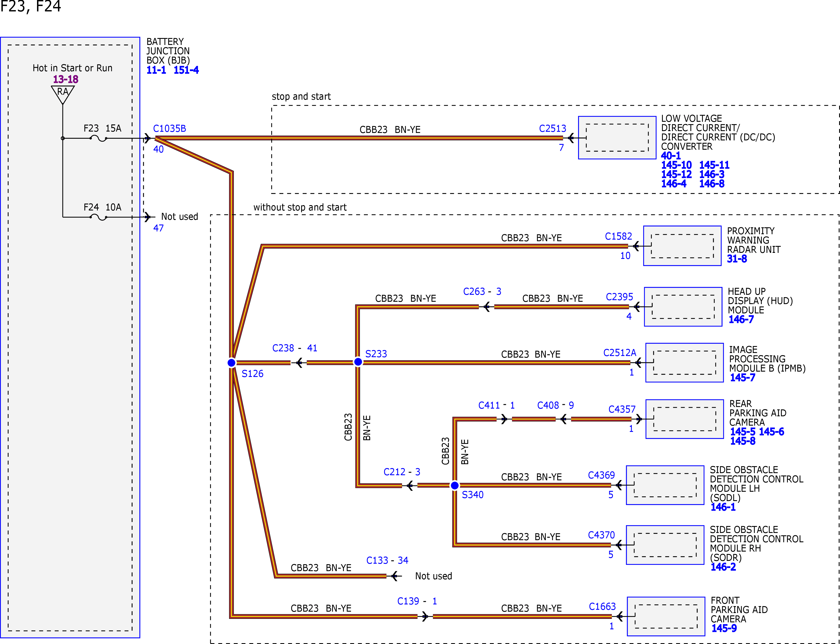Click connector label C1035B
Image resolution: width=840 pixels, height=644 pixels.
pyautogui.click(x=170, y=129)
